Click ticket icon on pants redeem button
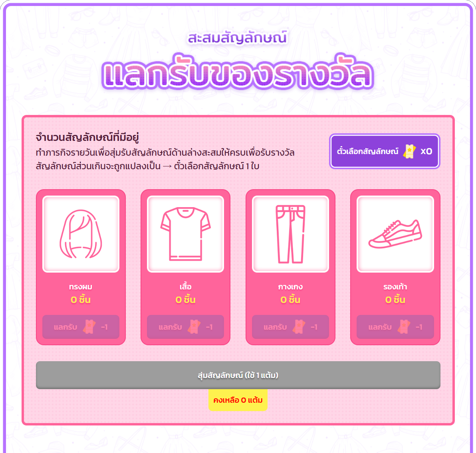This screenshot has height=453, width=476. (299, 327)
